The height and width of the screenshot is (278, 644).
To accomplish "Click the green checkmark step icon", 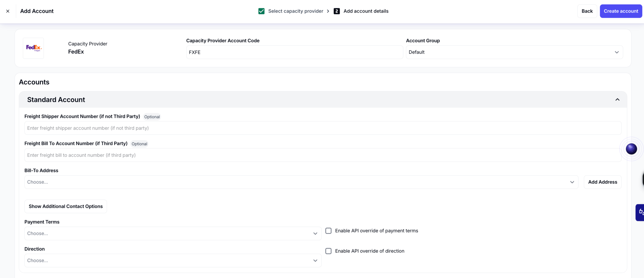I will click(261, 11).
